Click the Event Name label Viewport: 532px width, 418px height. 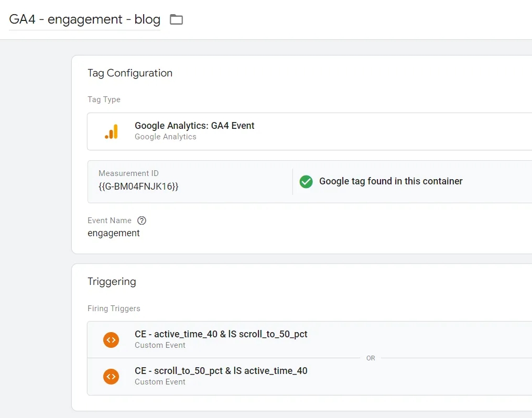pyautogui.click(x=109, y=221)
